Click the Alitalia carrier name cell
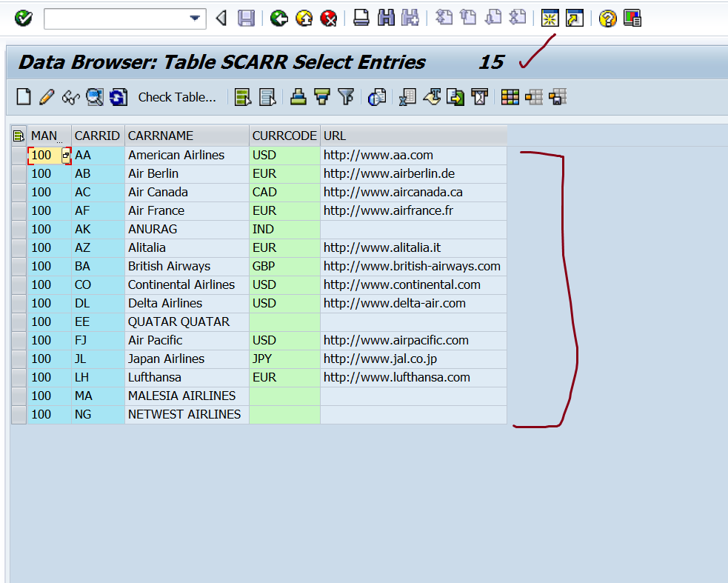The height and width of the screenshot is (583, 728). point(187,247)
